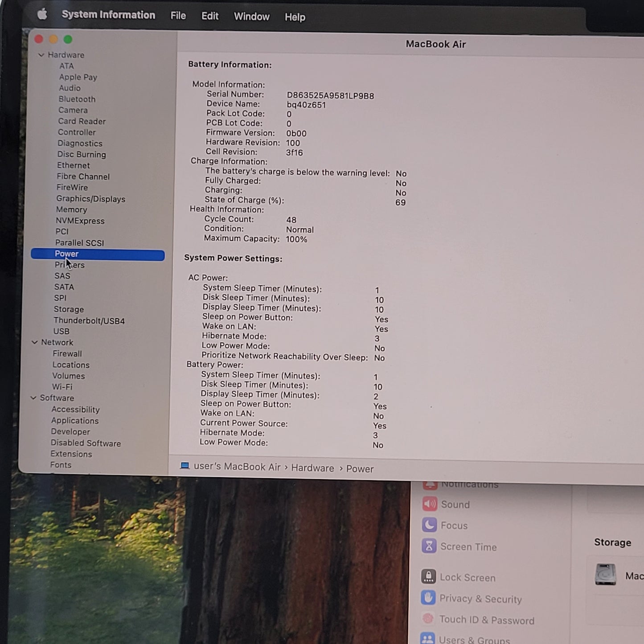Select Printers in the sidebar

point(70,265)
